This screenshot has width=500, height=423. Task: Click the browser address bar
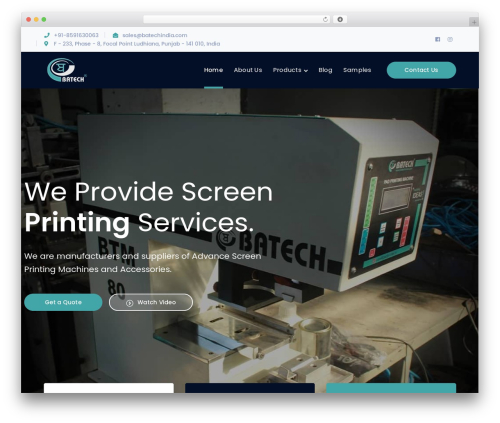[232, 19]
